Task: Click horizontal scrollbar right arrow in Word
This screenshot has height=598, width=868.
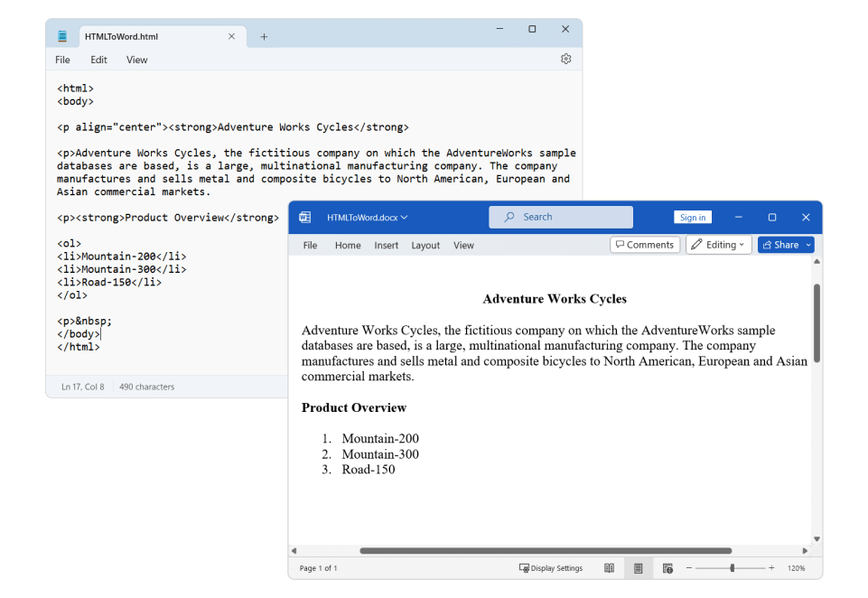Action: (805, 550)
